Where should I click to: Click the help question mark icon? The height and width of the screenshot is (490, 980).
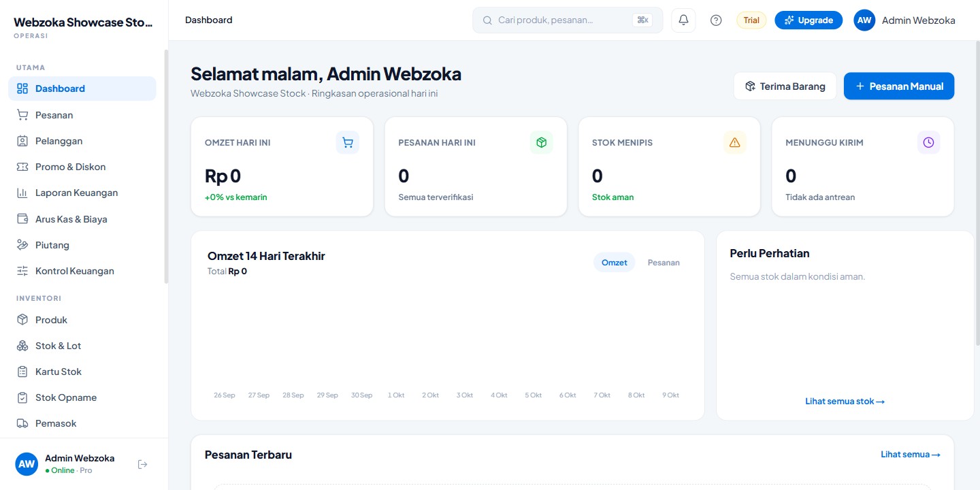[x=716, y=20]
